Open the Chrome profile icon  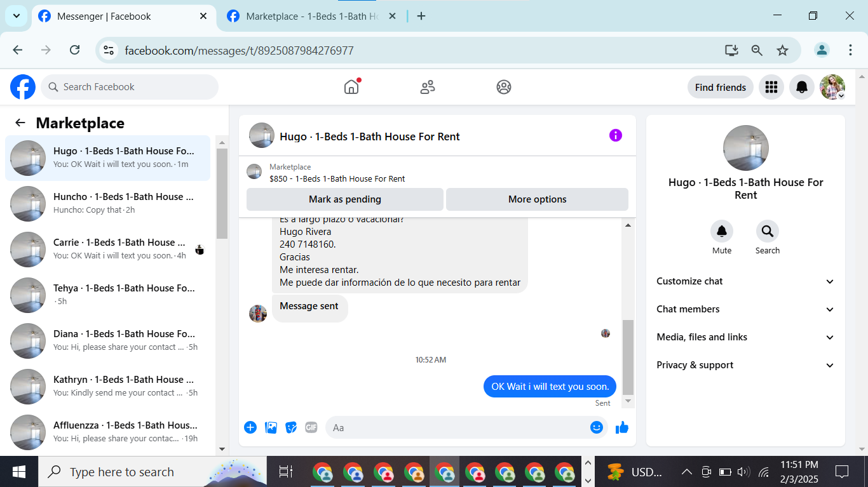[822, 50]
